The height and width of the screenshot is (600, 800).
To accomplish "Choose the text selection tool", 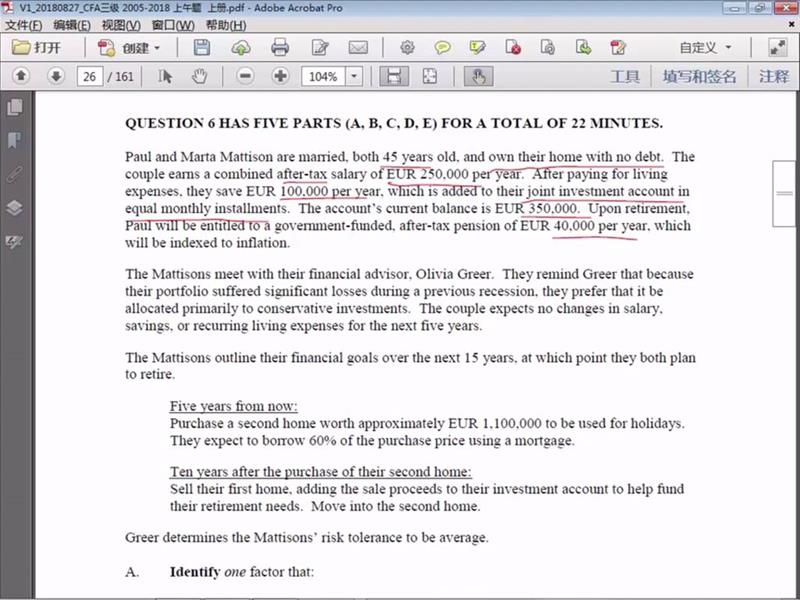I will (164, 77).
